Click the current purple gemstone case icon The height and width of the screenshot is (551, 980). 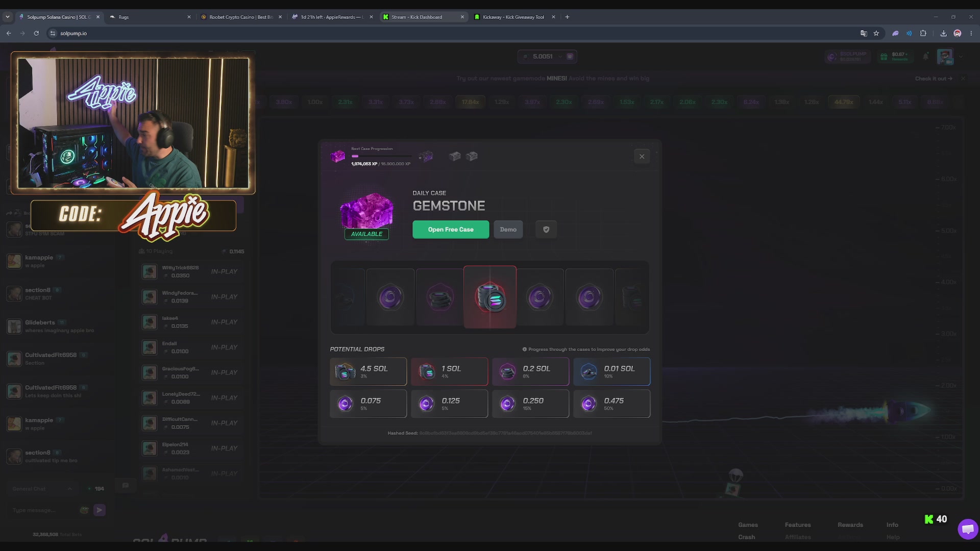[337, 156]
